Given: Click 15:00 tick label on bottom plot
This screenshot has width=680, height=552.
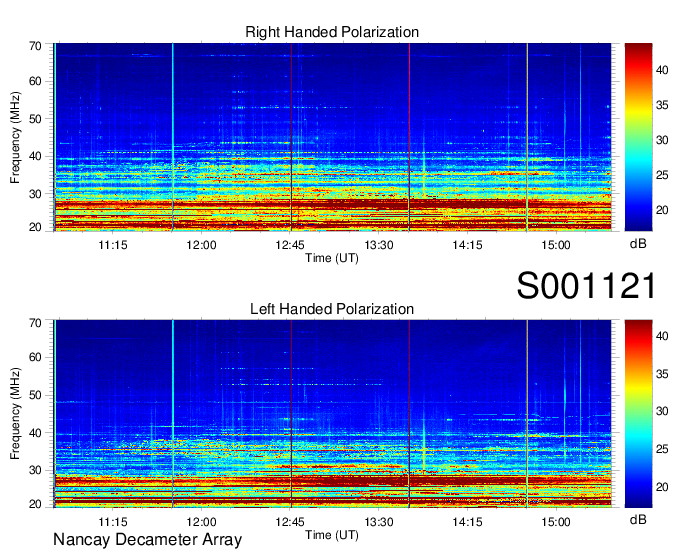Looking at the screenshot, I should (556, 522).
